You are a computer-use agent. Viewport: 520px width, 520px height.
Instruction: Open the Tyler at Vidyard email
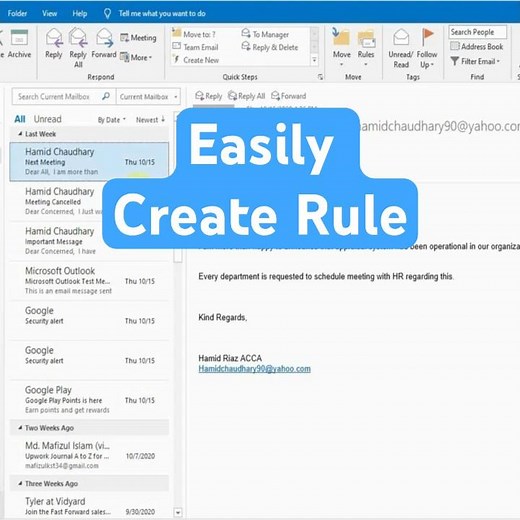click(x=89, y=506)
